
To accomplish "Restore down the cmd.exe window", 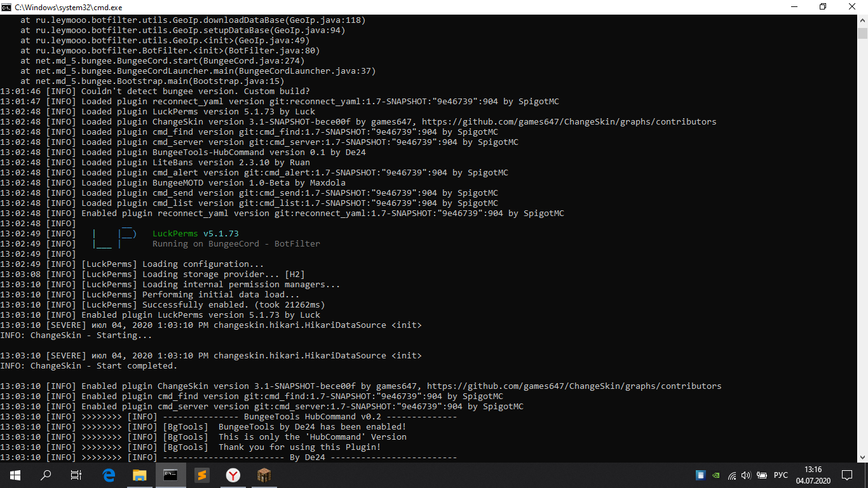I will pyautogui.click(x=823, y=7).
